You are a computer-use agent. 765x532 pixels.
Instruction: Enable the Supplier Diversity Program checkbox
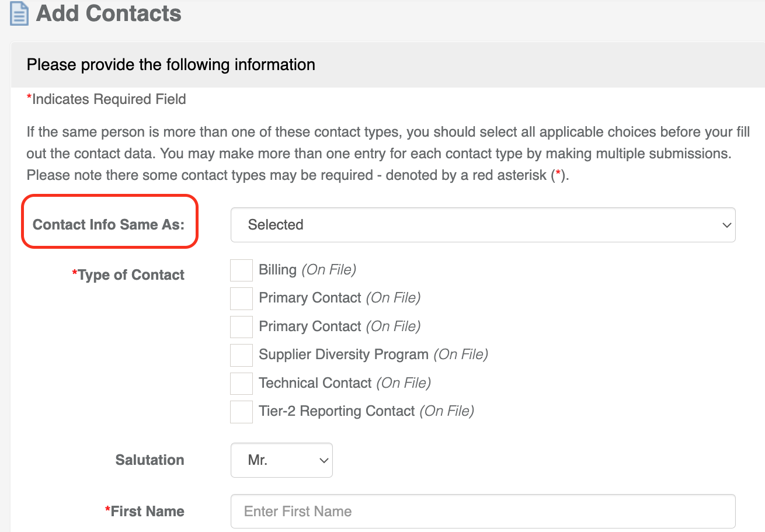241,355
